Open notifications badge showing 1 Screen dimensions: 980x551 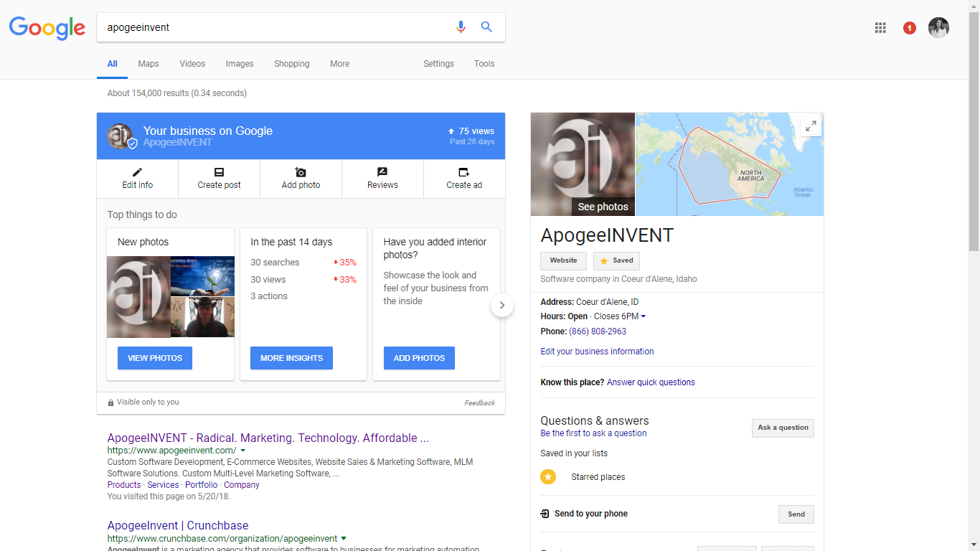coord(910,28)
